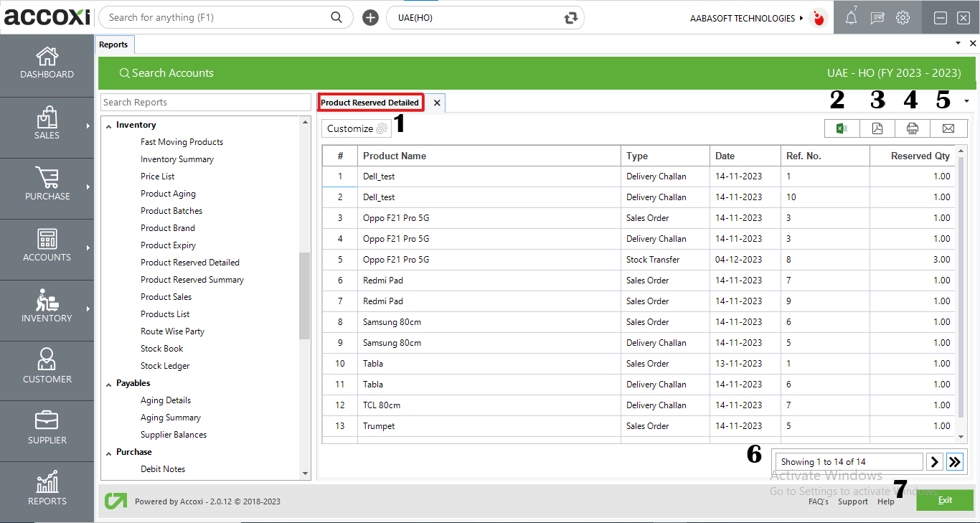
Task: Navigate to the Inventory module in the sidebar
Action: (47, 309)
